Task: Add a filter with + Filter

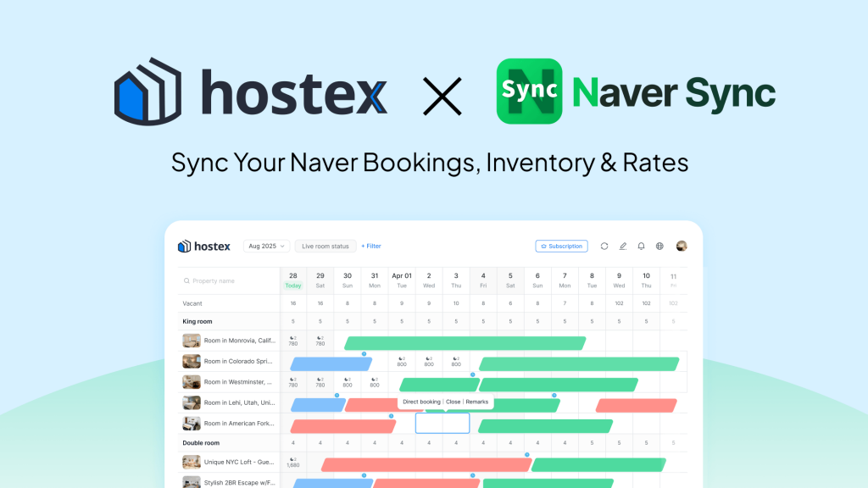Action: pyautogui.click(x=371, y=247)
